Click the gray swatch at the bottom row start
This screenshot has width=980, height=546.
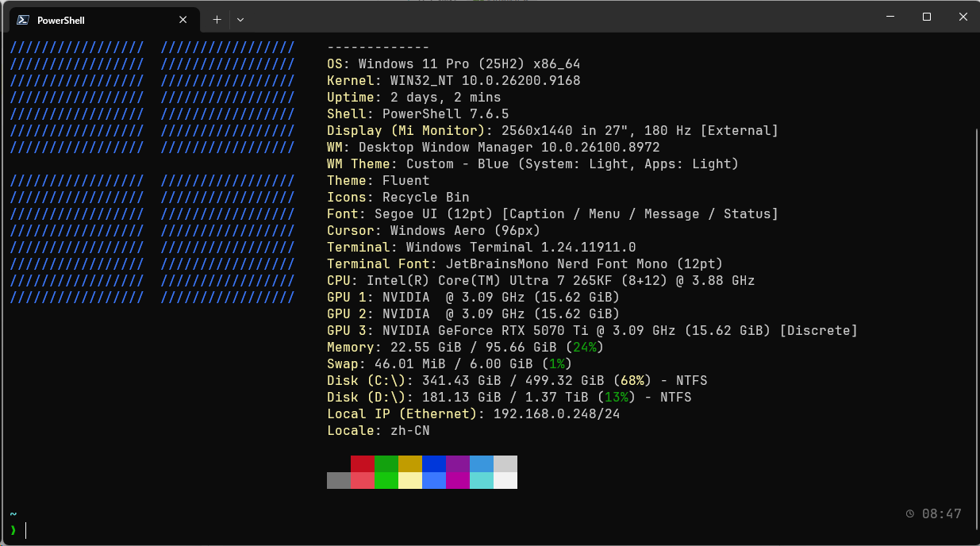pos(339,480)
